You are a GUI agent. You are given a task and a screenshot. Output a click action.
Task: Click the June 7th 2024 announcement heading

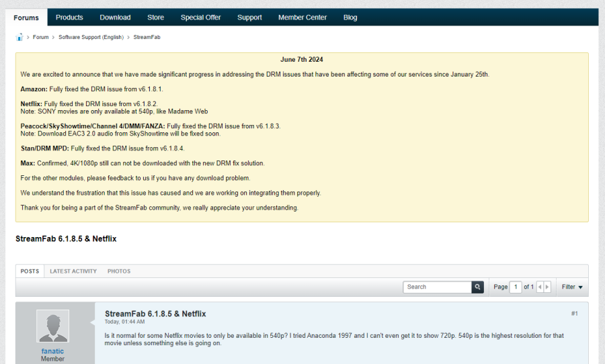click(x=302, y=59)
